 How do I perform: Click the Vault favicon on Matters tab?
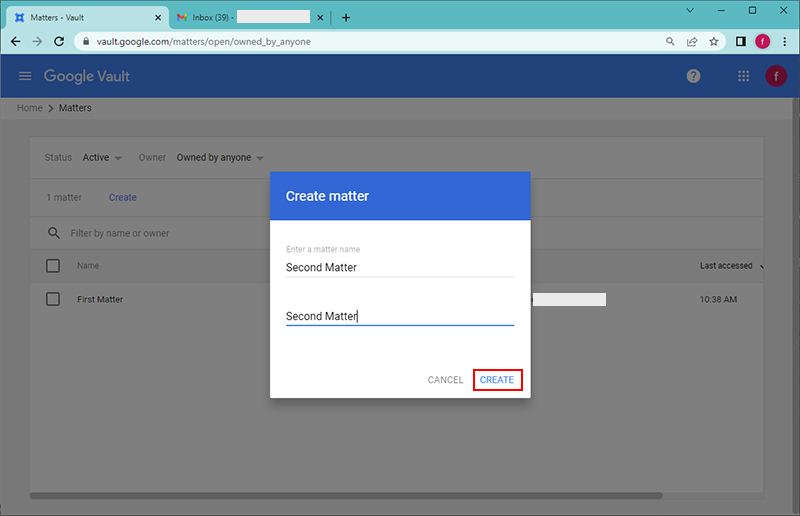19,18
